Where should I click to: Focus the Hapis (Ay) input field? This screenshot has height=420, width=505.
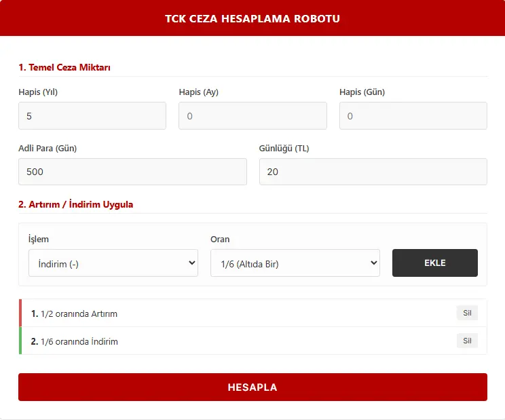pyautogui.click(x=252, y=116)
